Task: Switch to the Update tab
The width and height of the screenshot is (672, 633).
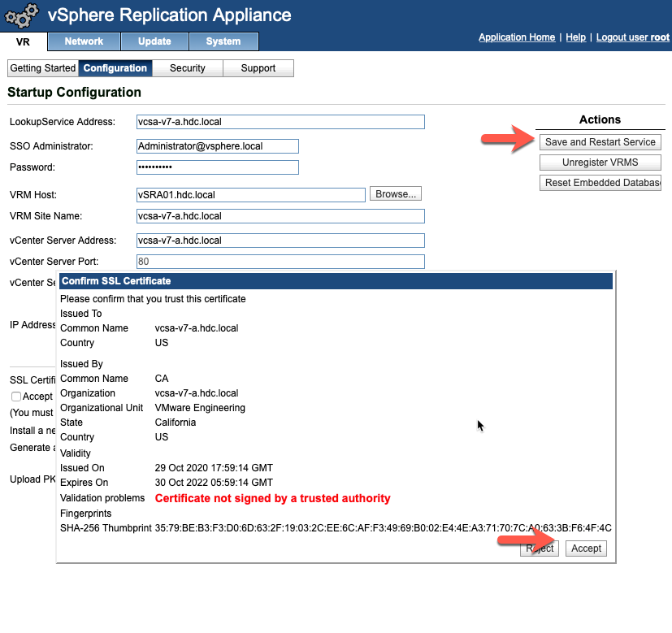Action: pyautogui.click(x=154, y=41)
